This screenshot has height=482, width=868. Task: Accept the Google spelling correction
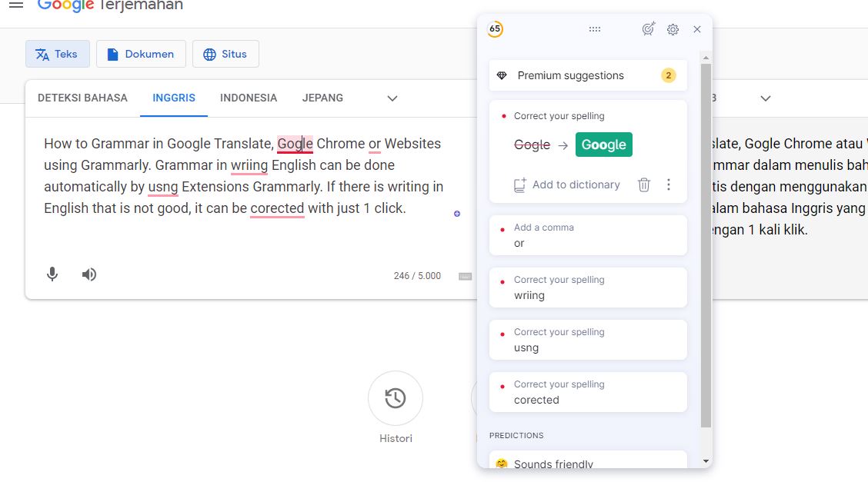click(x=603, y=145)
